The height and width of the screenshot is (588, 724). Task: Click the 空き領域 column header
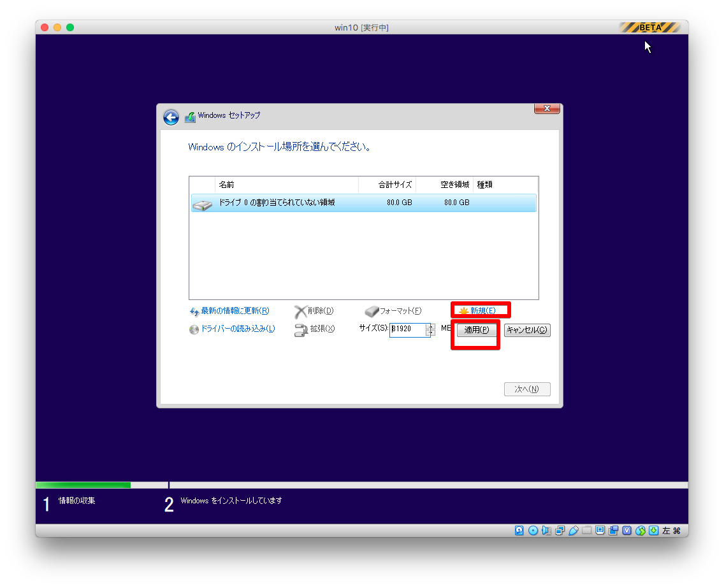(x=445, y=185)
